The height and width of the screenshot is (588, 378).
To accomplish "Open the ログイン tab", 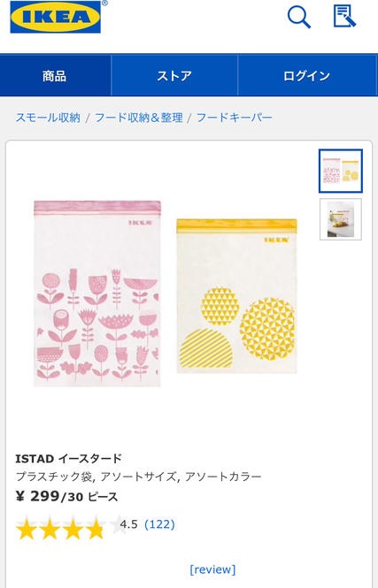I will 307,76.
